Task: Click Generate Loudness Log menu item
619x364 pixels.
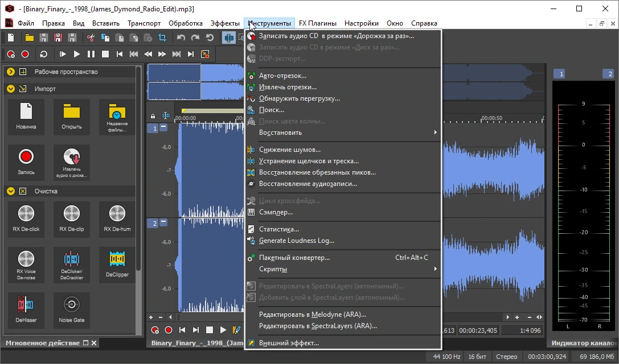Action: pyautogui.click(x=343, y=241)
